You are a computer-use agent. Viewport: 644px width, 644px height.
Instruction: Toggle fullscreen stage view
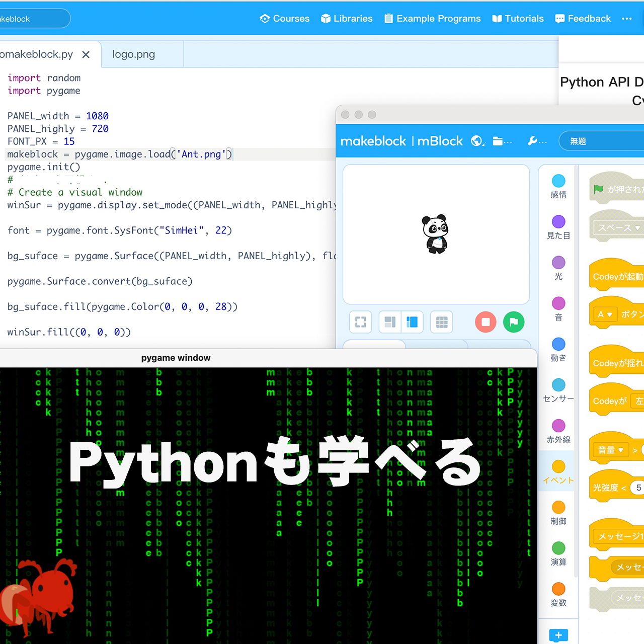click(361, 322)
